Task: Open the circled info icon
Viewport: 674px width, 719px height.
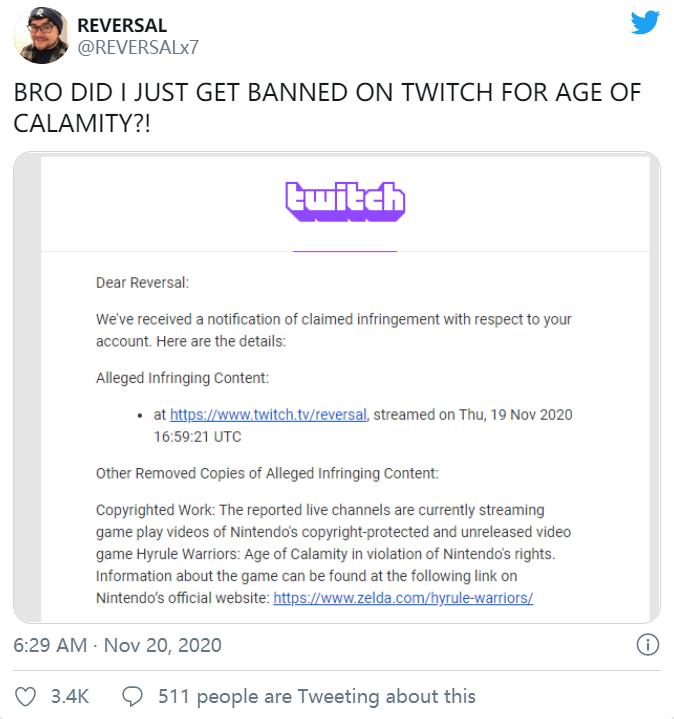Action: 648,645
